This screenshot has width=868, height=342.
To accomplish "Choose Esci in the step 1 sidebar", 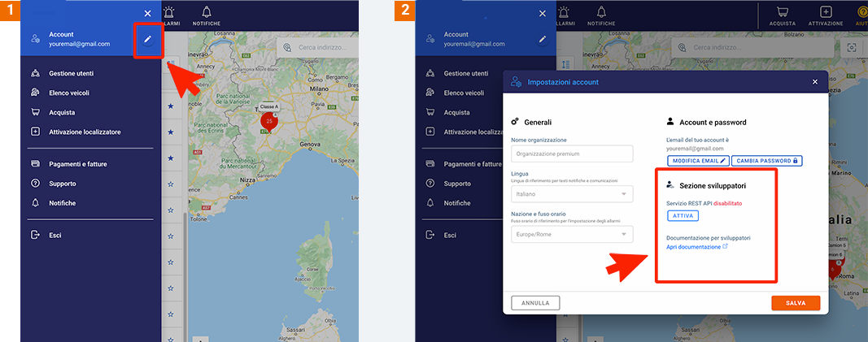I will point(55,235).
